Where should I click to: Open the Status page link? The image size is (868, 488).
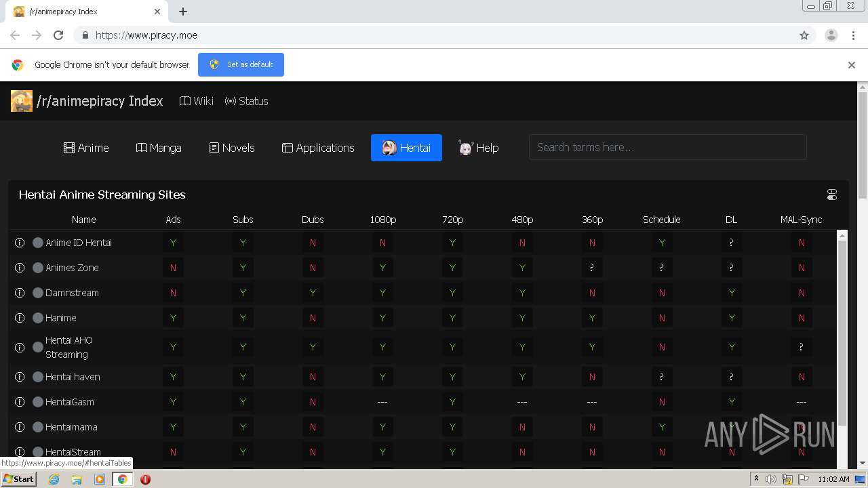(247, 101)
